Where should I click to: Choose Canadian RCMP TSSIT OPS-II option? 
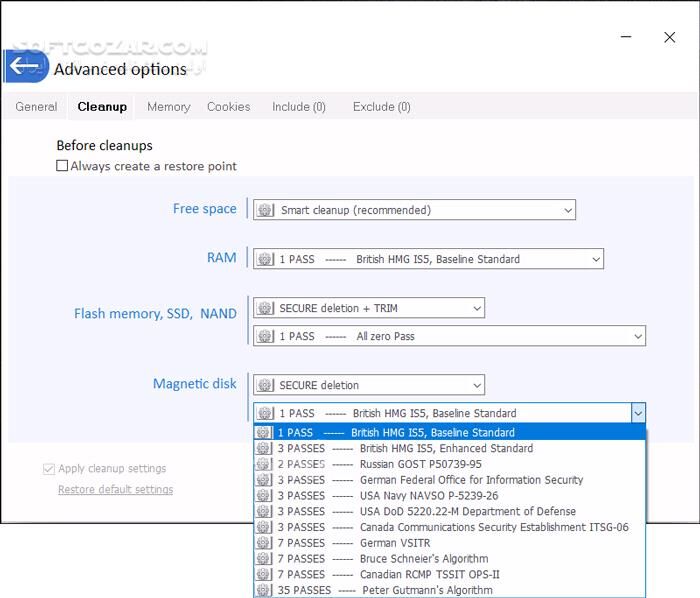(429, 574)
